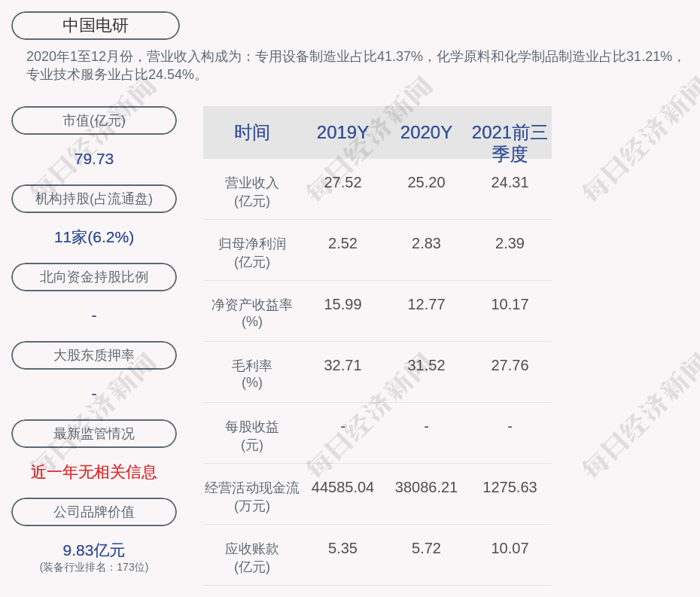Click the 2020Y revenue value 25.20

pos(426,183)
